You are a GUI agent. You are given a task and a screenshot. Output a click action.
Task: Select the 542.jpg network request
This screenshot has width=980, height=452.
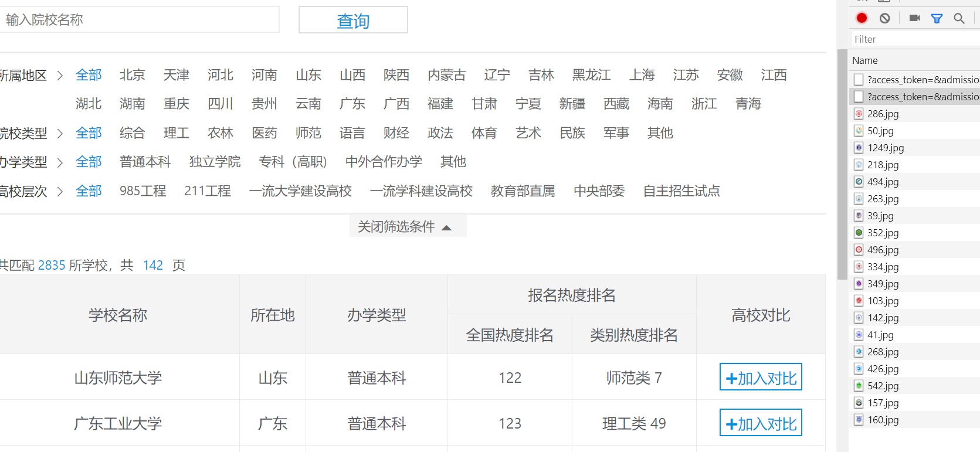914,386
